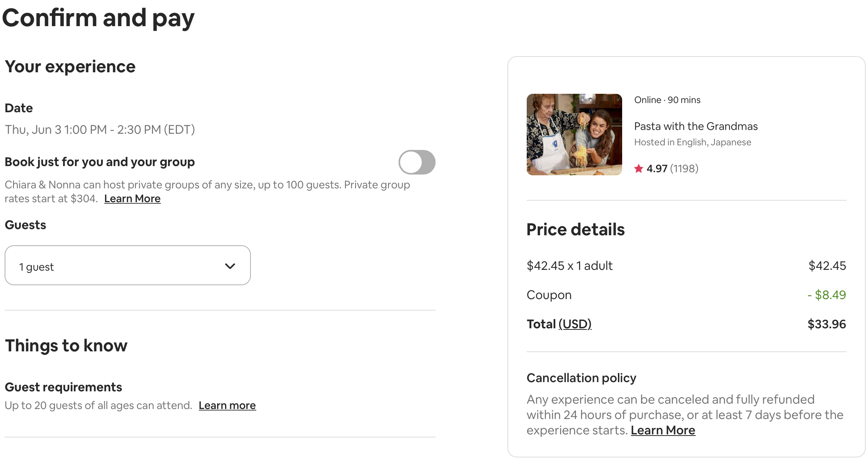Click the red star rating icon

[639, 168]
